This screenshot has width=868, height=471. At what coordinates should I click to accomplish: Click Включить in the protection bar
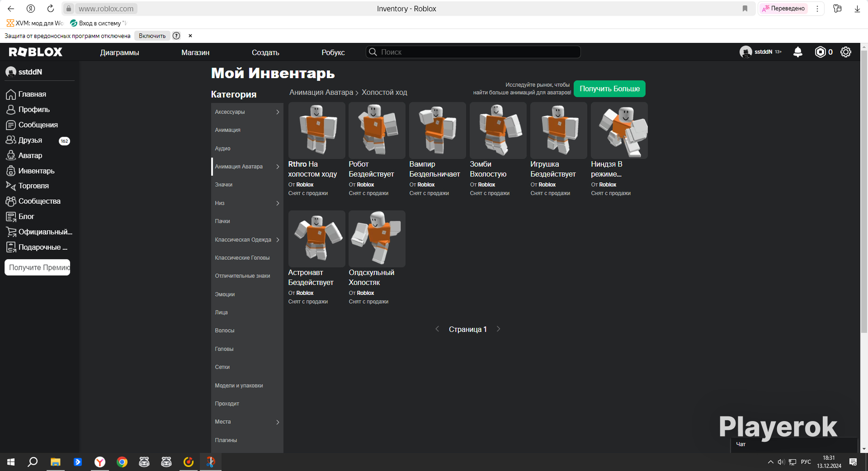(x=152, y=36)
